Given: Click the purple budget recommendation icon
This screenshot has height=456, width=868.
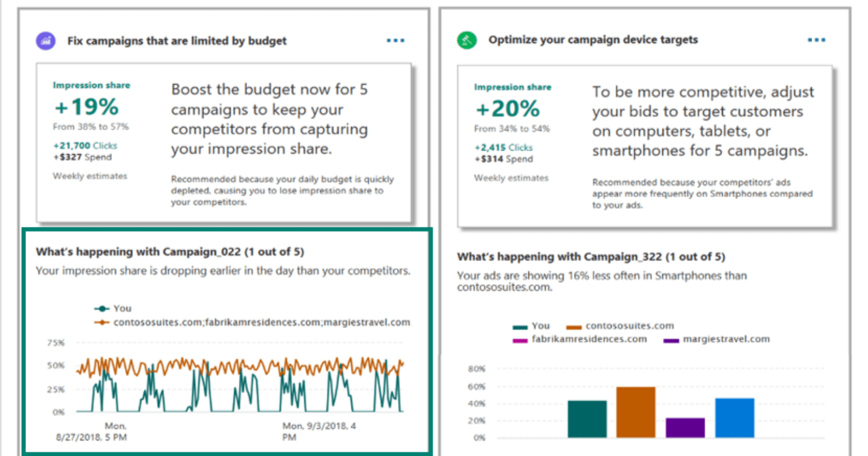Looking at the screenshot, I should coord(46,41).
